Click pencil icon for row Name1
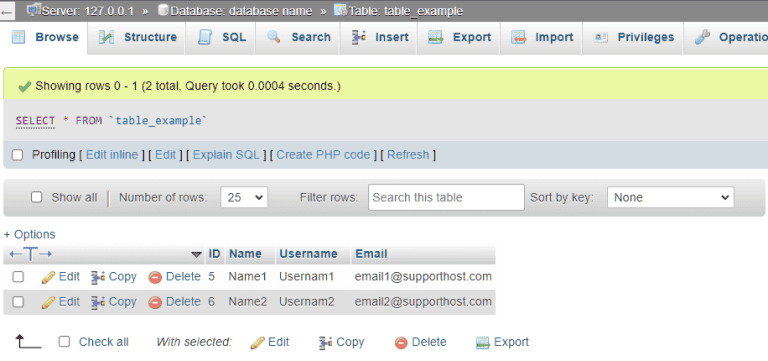Viewport: 768px width, 361px height. (48, 277)
